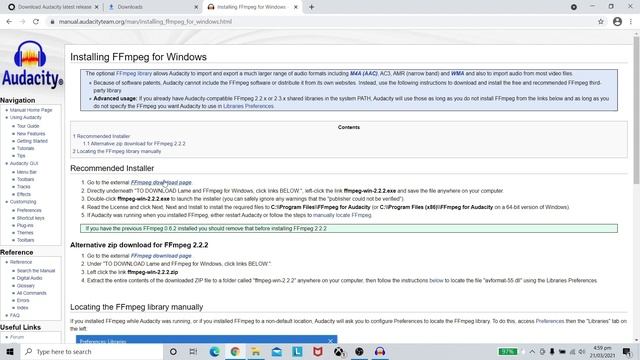Close the Installing FFmpeg for Windows tab

(296, 7)
